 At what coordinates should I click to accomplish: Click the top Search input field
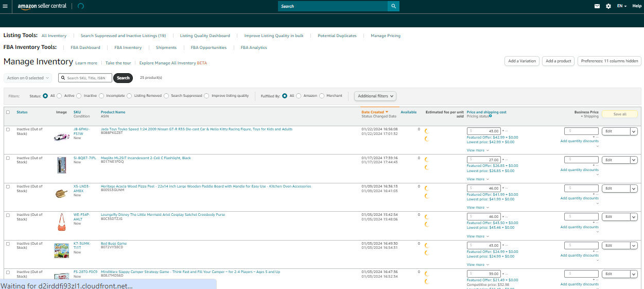(x=333, y=6)
